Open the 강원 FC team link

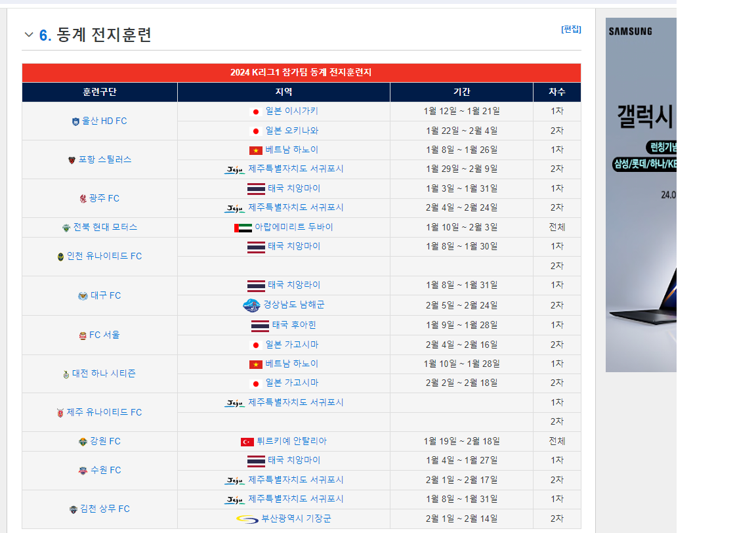tap(106, 441)
